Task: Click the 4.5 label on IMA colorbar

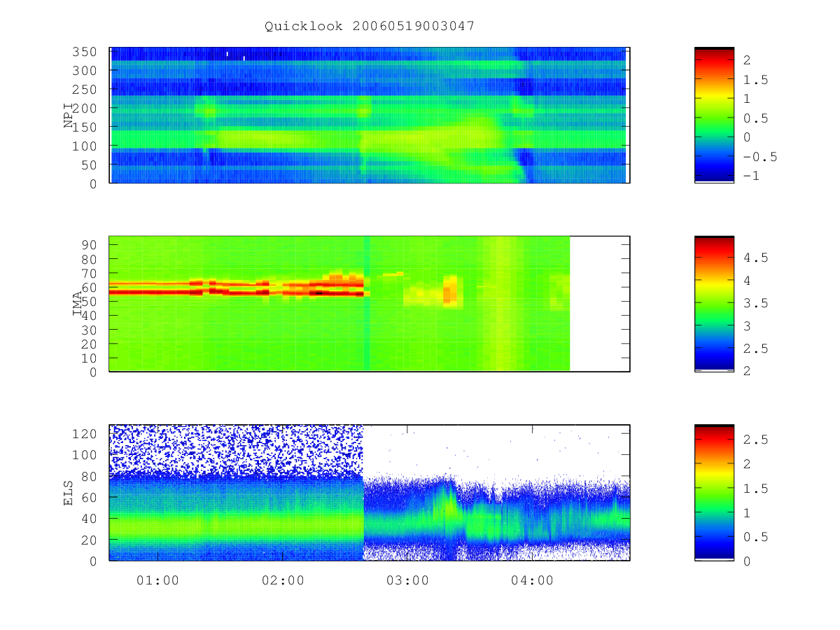Action: (756, 258)
